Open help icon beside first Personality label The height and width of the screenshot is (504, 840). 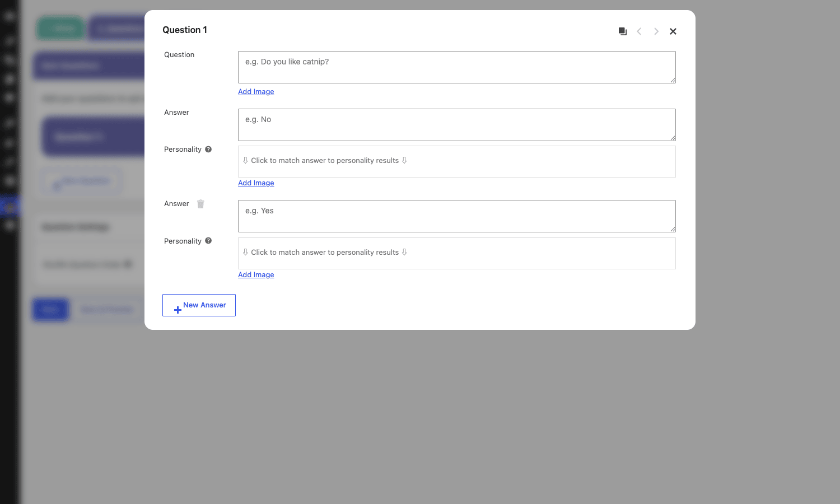click(208, 150)
